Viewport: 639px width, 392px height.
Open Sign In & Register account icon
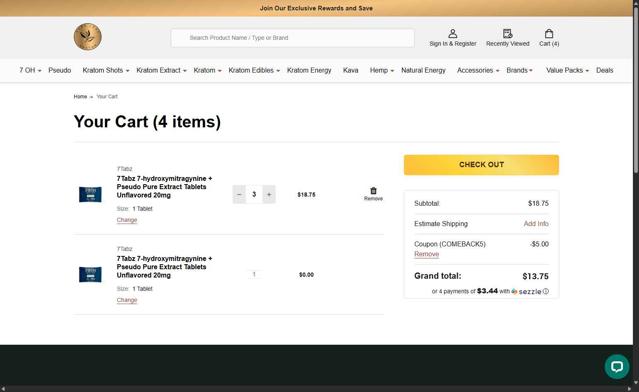tap(452, 37)
